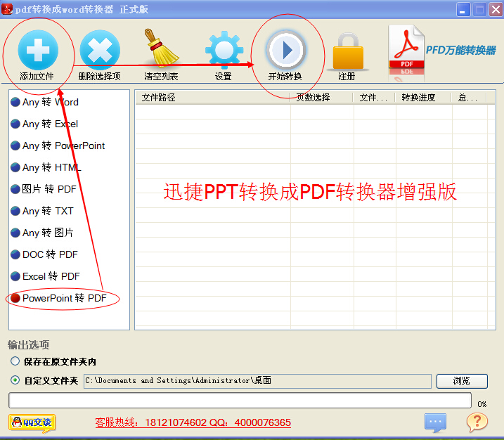Click the output folder path field
This screenshot has width=504, height=440.
click(257, 381)
